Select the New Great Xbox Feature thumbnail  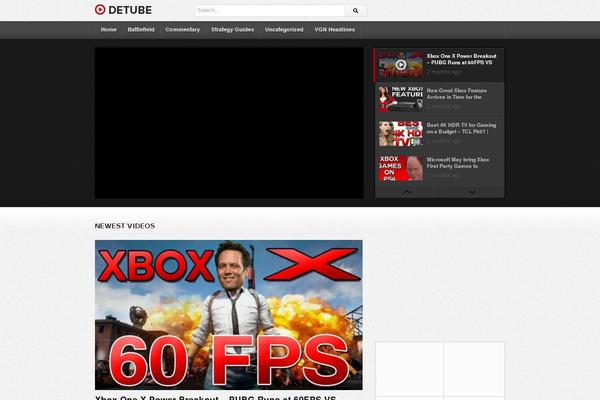point(401,99)
